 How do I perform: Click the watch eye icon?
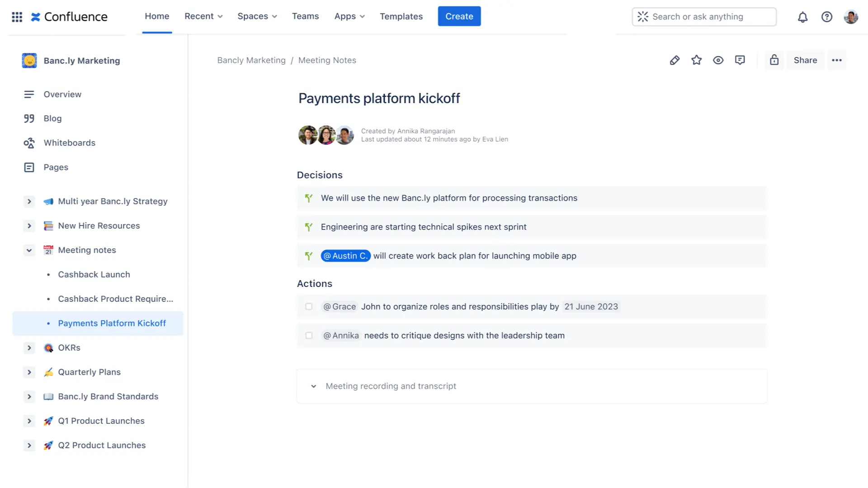pyautogui.click(x=718, y=60)
